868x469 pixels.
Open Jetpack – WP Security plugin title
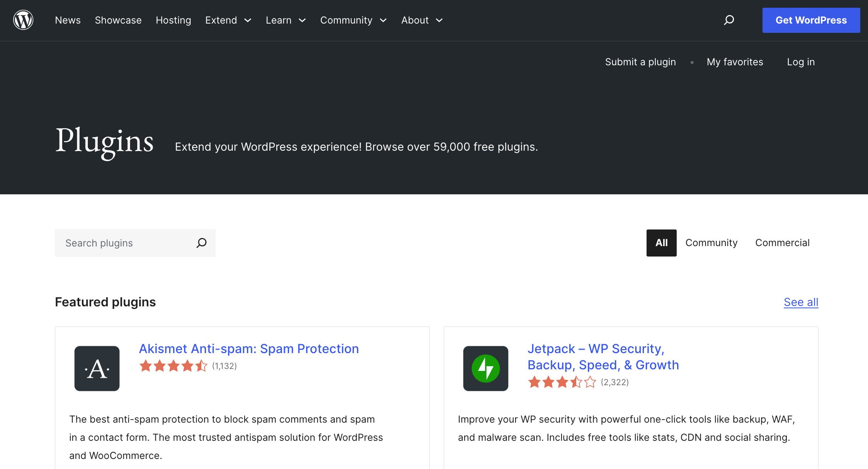[x=603, y=357]
